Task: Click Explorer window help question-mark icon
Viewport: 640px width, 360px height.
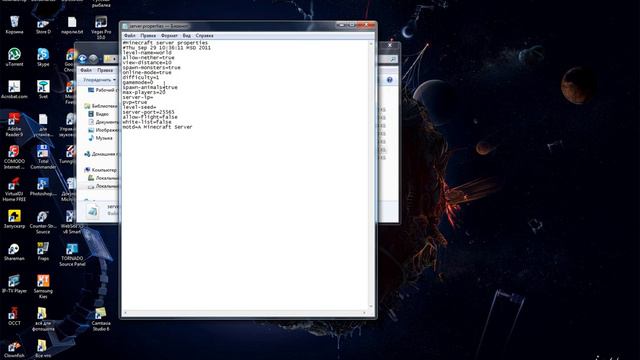Action: pyautogui.click(x=389, y=80)
